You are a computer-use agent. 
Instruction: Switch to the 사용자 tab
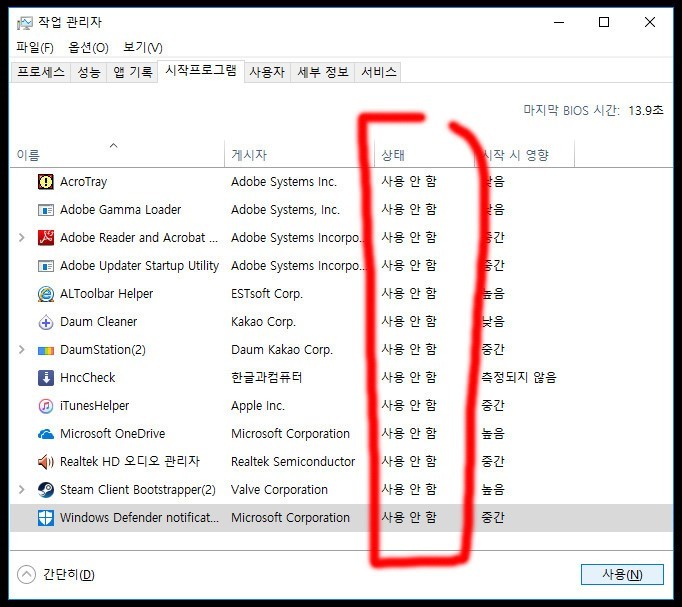coord(267,72)
